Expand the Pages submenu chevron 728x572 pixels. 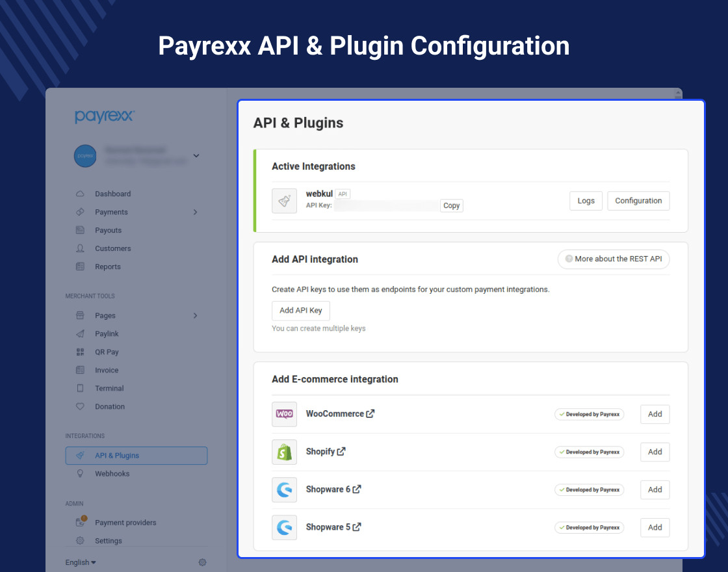point(196,316)
